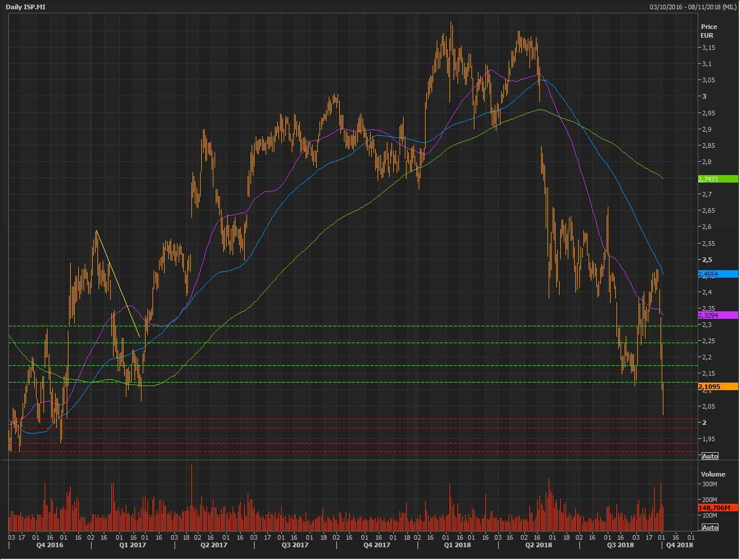This screenshot has width=740, height=560.
Task: Click the red volume value 148,706M label
Action: pyautogui.click(x=718, y=508)
